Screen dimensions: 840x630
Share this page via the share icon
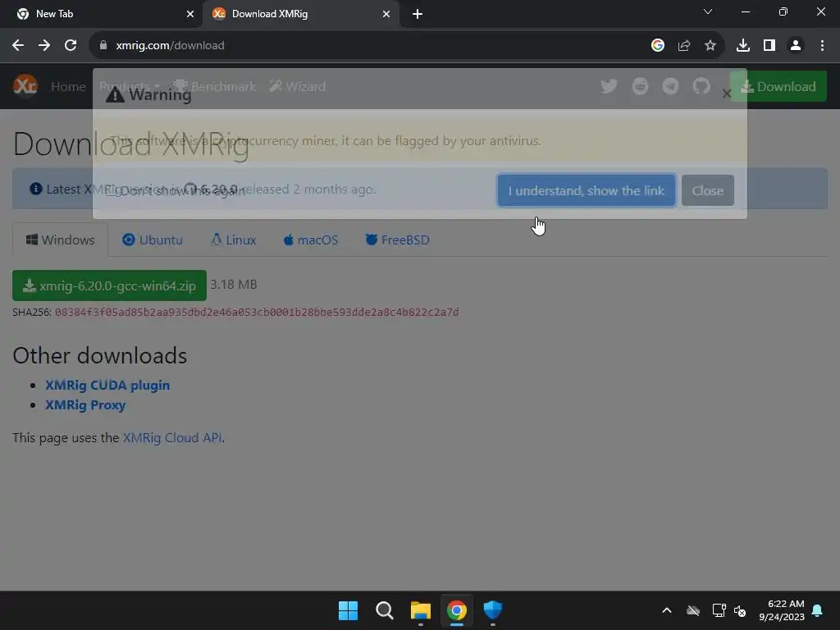(684, 46)
